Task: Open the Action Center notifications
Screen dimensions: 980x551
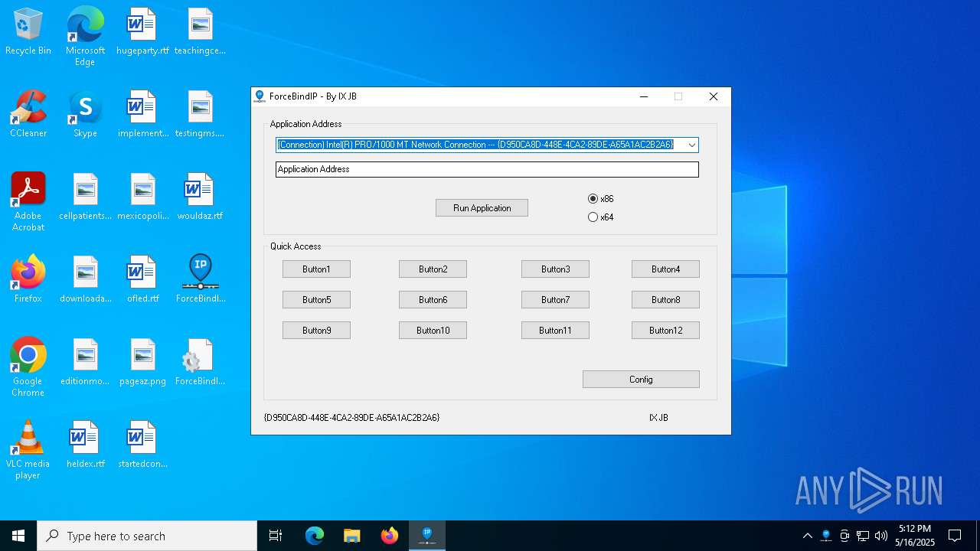Action: coord(955,536)
